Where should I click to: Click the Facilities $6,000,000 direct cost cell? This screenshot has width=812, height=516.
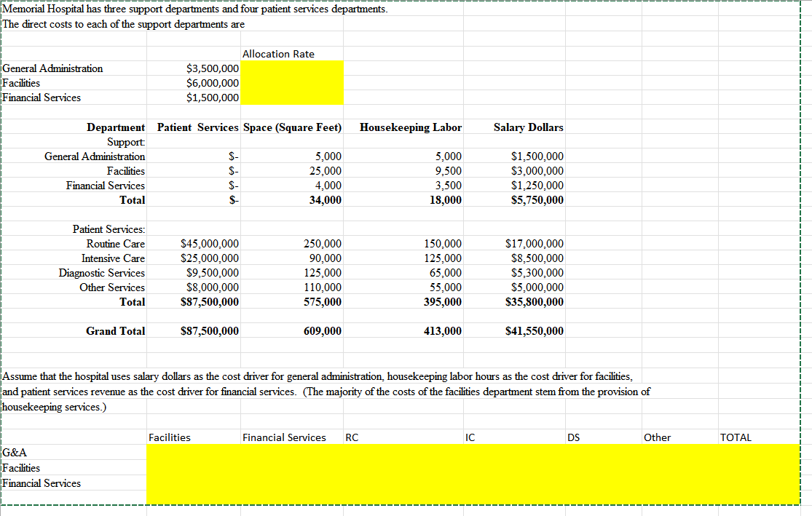[194, 83]
